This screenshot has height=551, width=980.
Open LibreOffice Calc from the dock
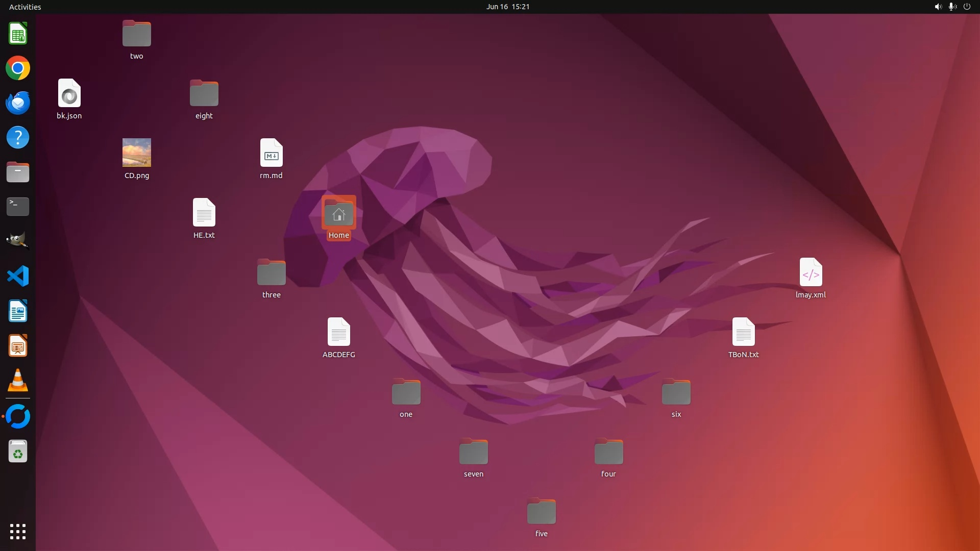(18, 34)
